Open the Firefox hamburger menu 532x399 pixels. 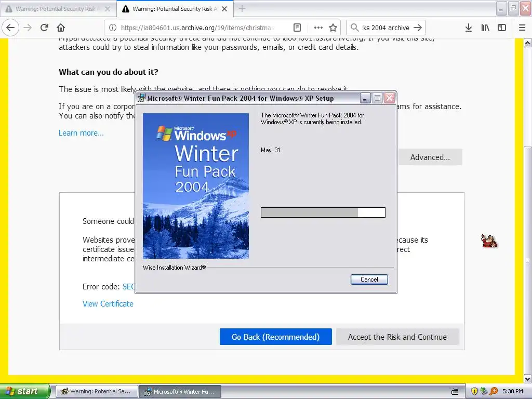coord(522,28)
